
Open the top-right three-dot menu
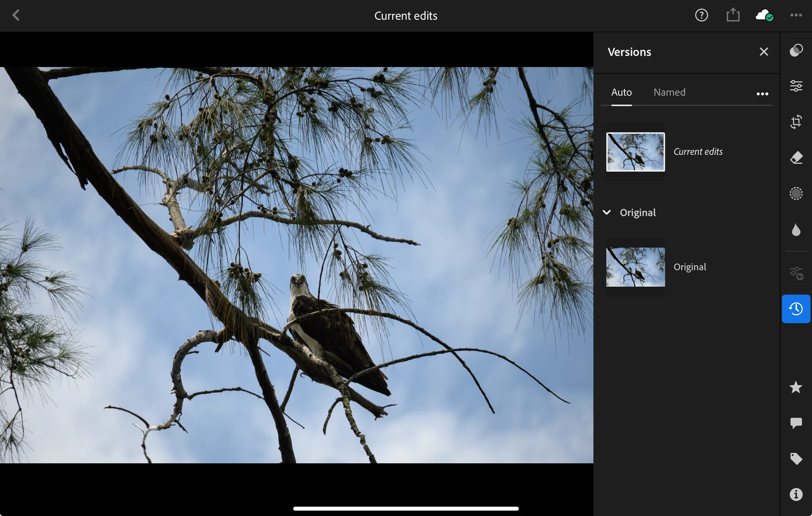(x=796, y=15)
